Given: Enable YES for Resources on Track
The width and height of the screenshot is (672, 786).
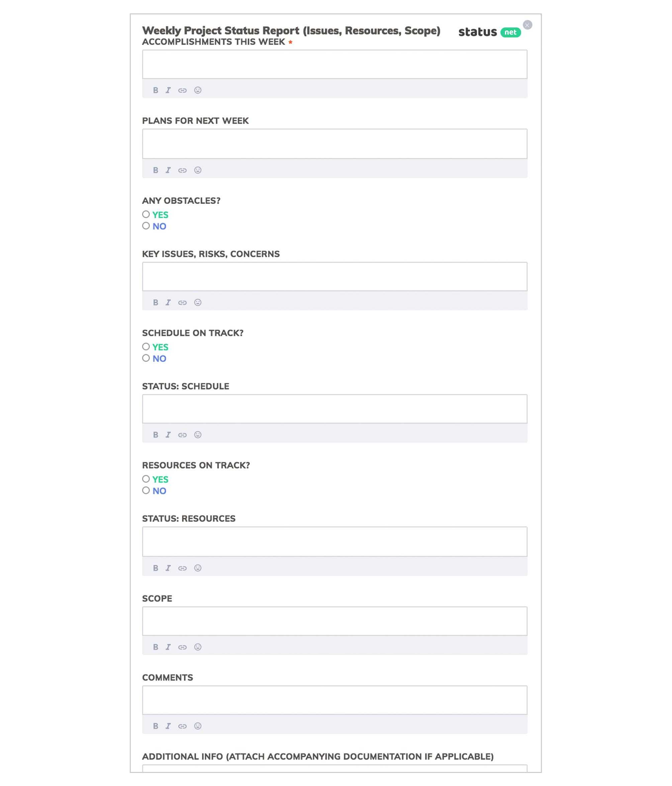Looking at the screenshot, I should (x=145, y=479).
